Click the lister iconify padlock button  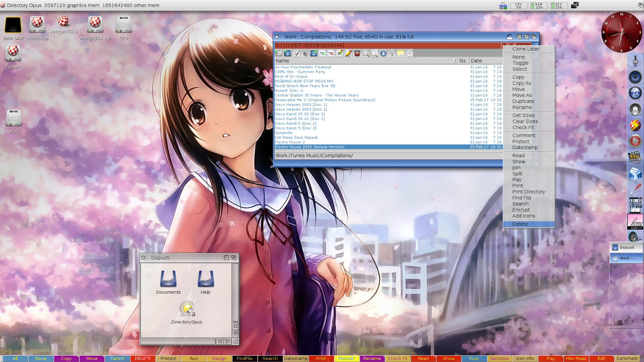(510, 37)
